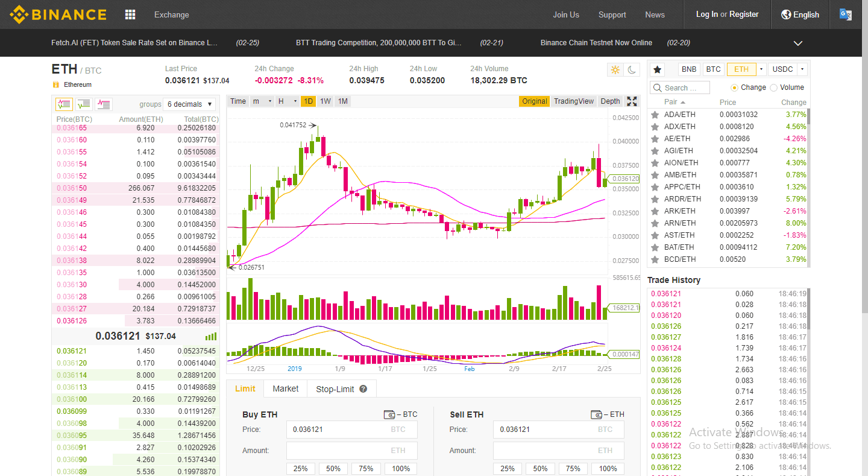The height and width of the screenshot is (476, 868).
Task: Open the groups 6 decimals dropdown
Action: (x=190, y=104)
